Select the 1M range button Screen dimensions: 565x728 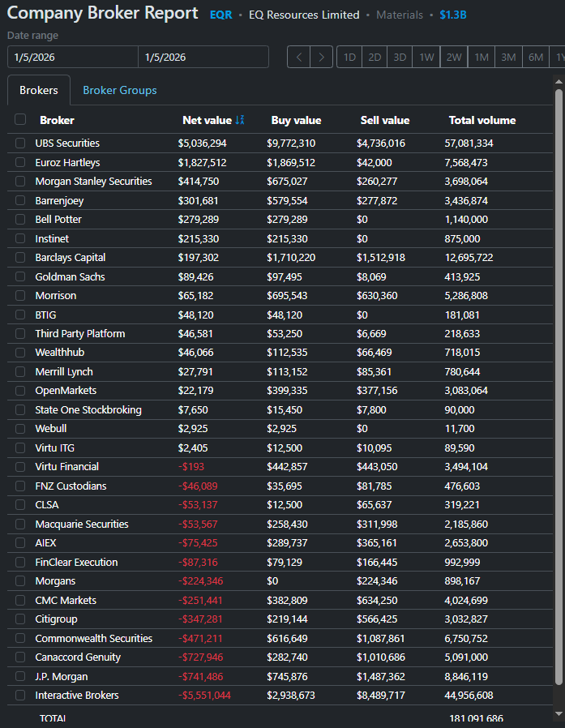482,57
